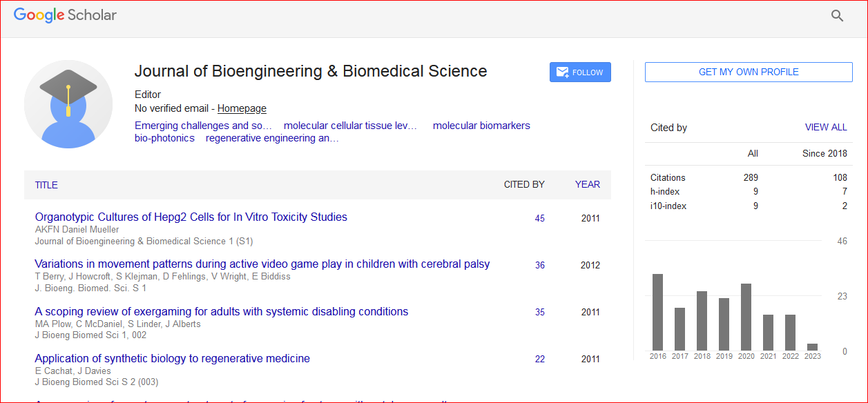The height and width of the screenshot is (403, 868).
Task: Open the Homepage link
Action: [242, 108]
